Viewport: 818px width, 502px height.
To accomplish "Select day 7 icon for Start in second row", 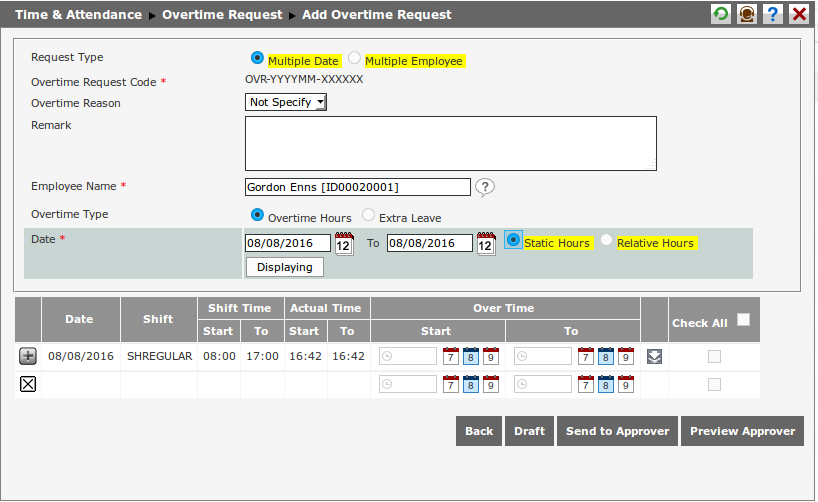I will point(451,385).
